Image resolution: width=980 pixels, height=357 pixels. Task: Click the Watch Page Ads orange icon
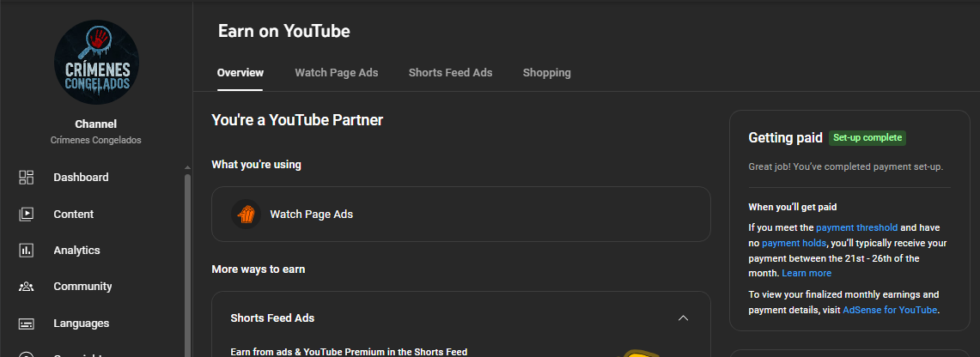pos(246,214)
